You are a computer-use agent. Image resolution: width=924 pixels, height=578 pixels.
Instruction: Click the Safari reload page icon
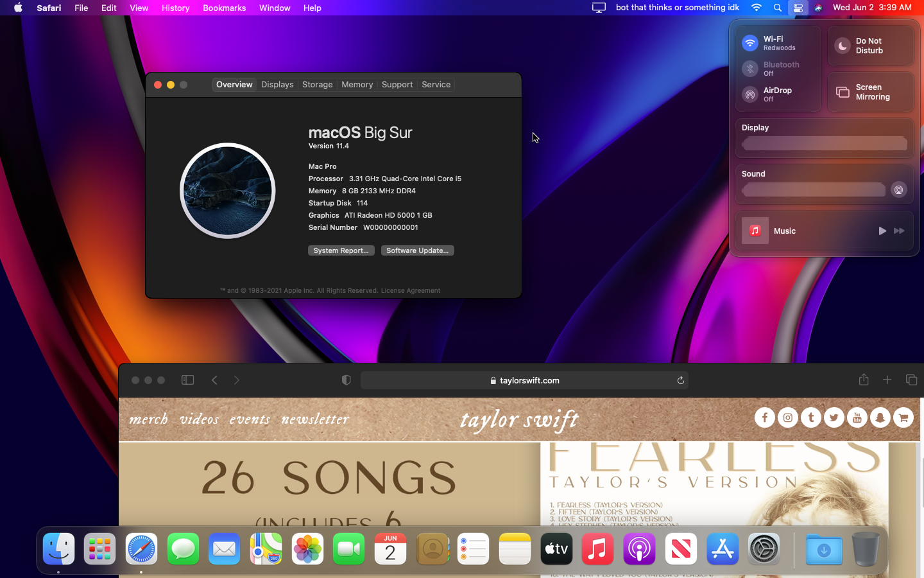click(x=680, y=380)
